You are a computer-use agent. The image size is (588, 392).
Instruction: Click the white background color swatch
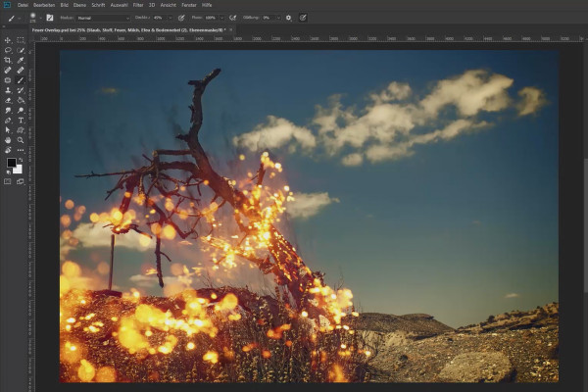[18, 170]
